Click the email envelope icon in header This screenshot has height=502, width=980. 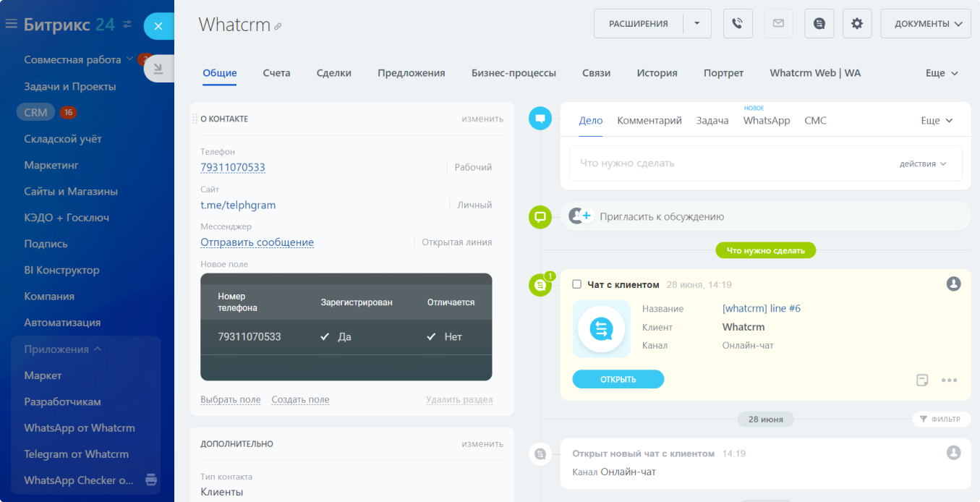tap(778, 23)
